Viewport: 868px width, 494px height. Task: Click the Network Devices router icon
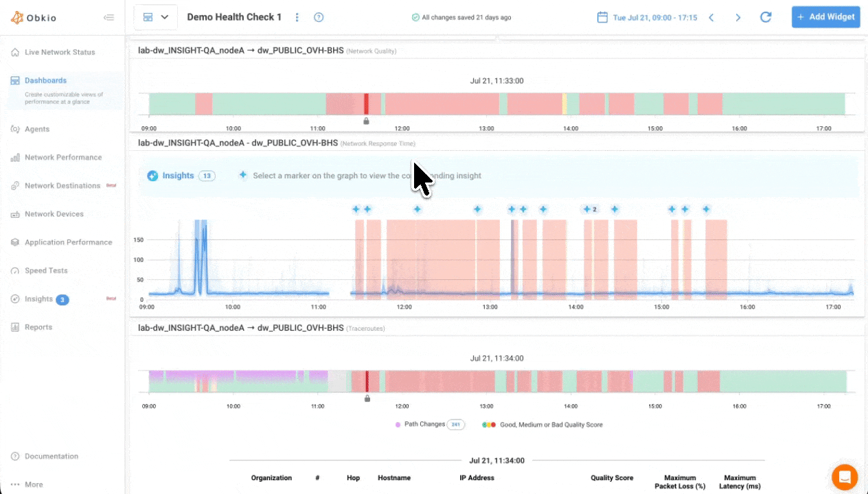coord(15,214)
